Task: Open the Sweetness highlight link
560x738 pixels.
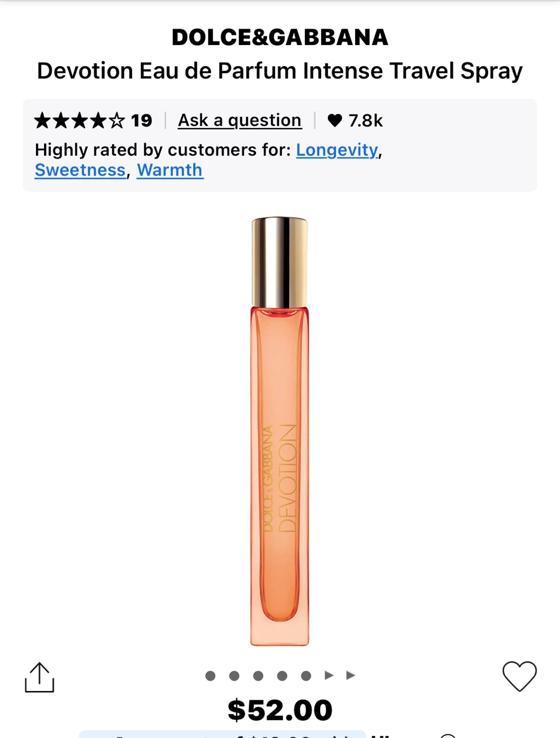Action: [80, 170]
